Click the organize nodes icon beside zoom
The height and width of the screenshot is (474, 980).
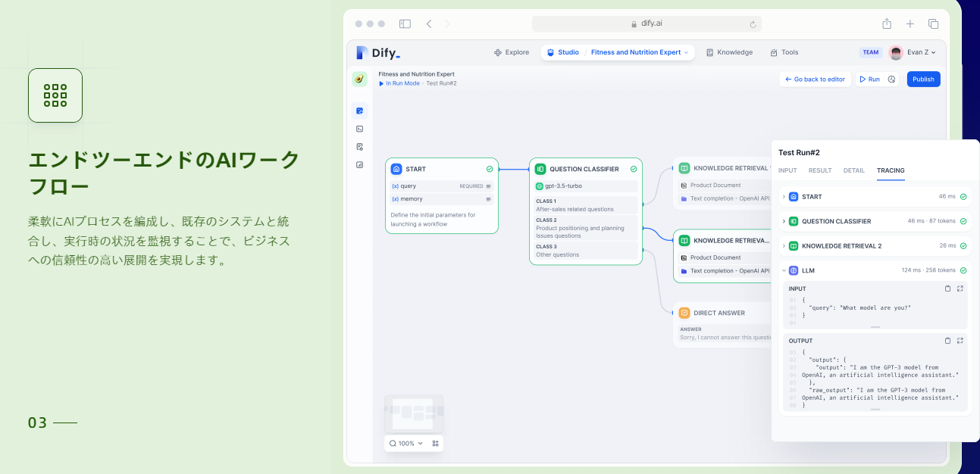[435, 443]
